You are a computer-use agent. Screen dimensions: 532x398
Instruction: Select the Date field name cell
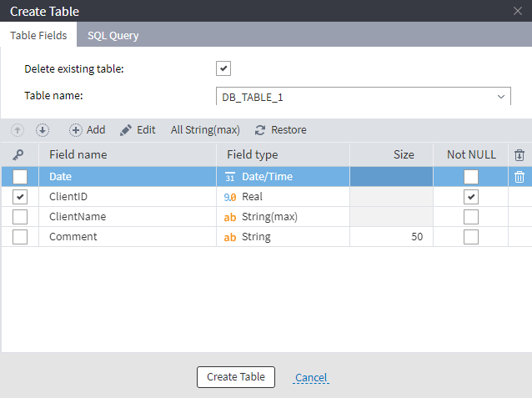tap(128, 177)
